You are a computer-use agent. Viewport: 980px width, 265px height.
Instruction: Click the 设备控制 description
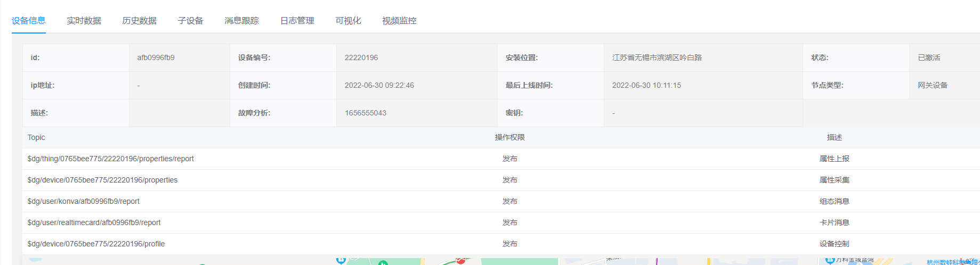(835, 244)
